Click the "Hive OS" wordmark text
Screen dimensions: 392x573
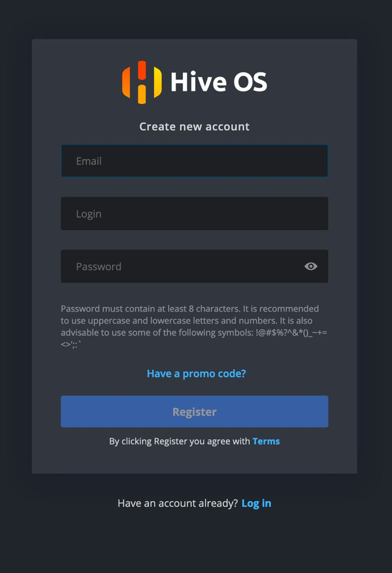pyautogui.click(x=219, y=82)
